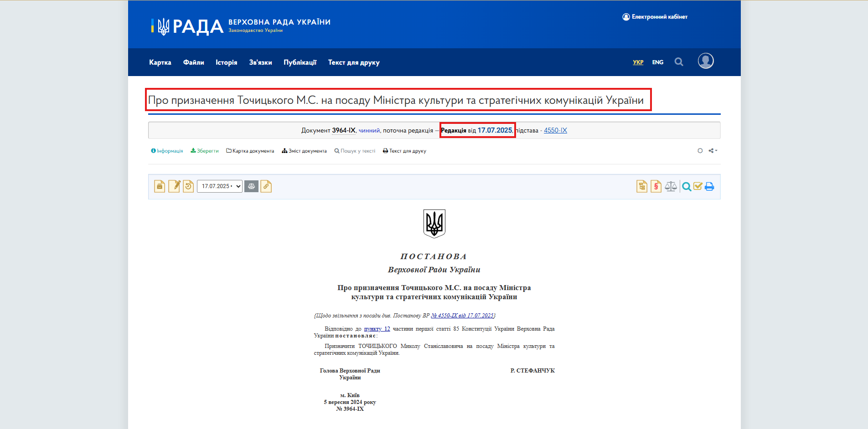Click the gray balance scales icon
Image resolution: width=868 pixels, height=429 pixels.
[x=671, y=186]
